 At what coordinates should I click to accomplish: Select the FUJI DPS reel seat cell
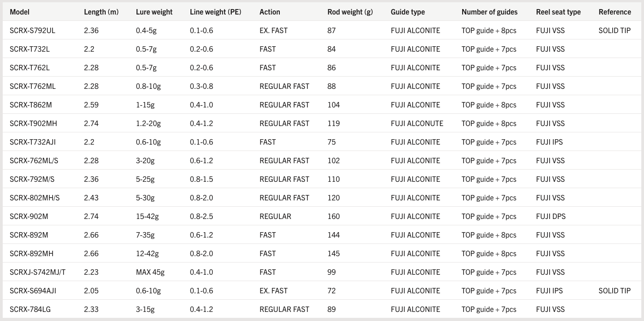coord(551,216)
